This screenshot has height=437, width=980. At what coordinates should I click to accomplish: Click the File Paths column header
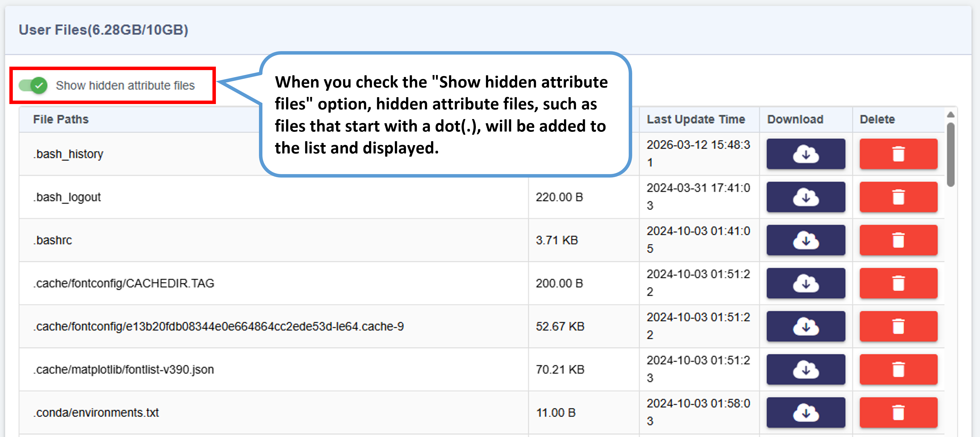pyautogui.click(x=61, y=119)
